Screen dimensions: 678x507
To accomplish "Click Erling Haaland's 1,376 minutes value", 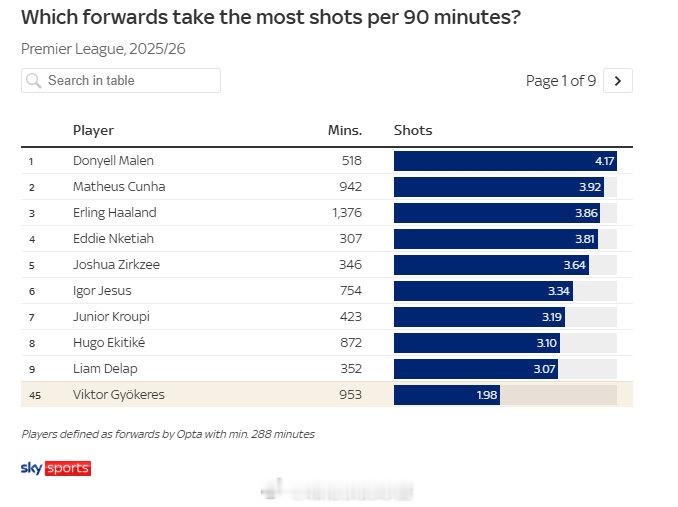I will pyautogui.click(x=342, y=213).
